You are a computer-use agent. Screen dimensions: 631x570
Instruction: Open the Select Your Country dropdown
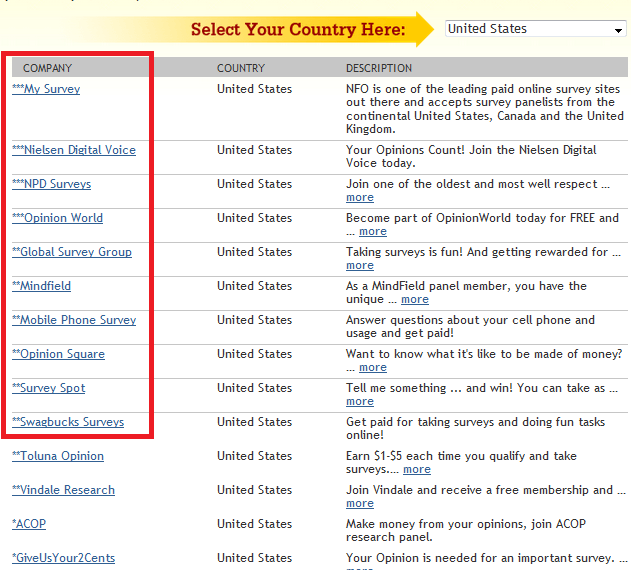click(535, 29)
